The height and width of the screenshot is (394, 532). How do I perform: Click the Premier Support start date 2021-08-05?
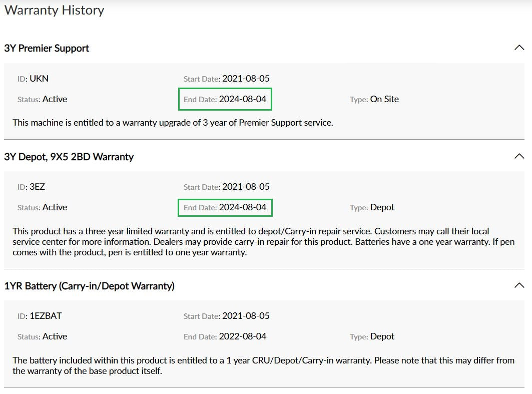245,79
